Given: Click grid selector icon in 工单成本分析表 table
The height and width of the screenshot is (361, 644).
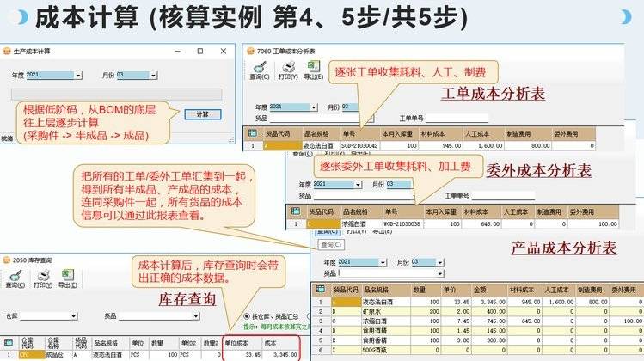Looking at the screenshot, I should [250, 134].
